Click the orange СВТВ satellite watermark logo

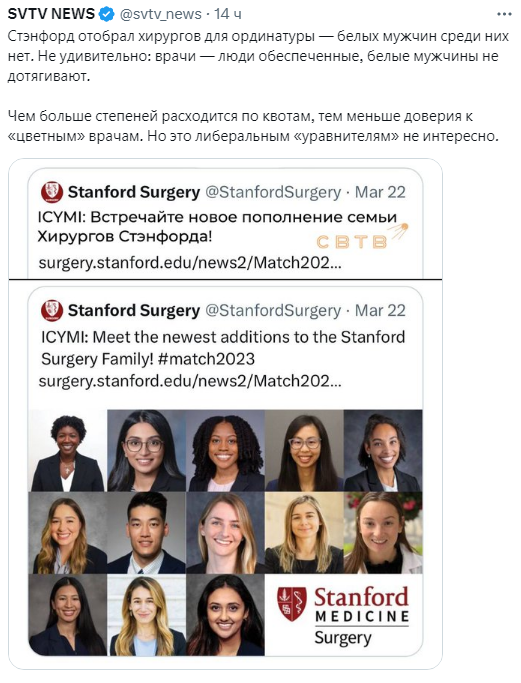click(x=362, y=237)
